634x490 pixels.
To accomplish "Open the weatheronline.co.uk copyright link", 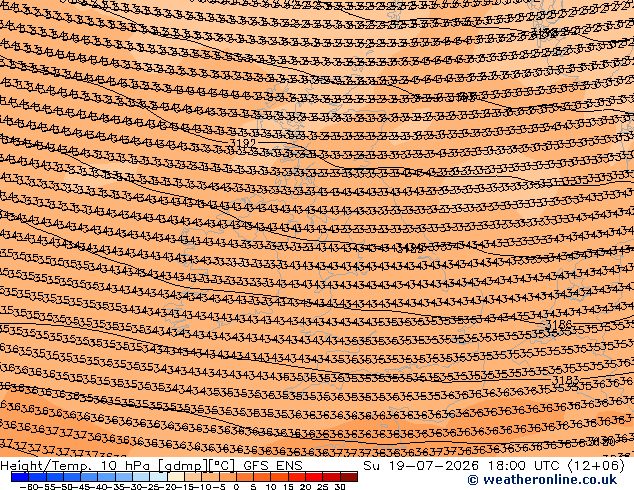I will tap(542, 480).
